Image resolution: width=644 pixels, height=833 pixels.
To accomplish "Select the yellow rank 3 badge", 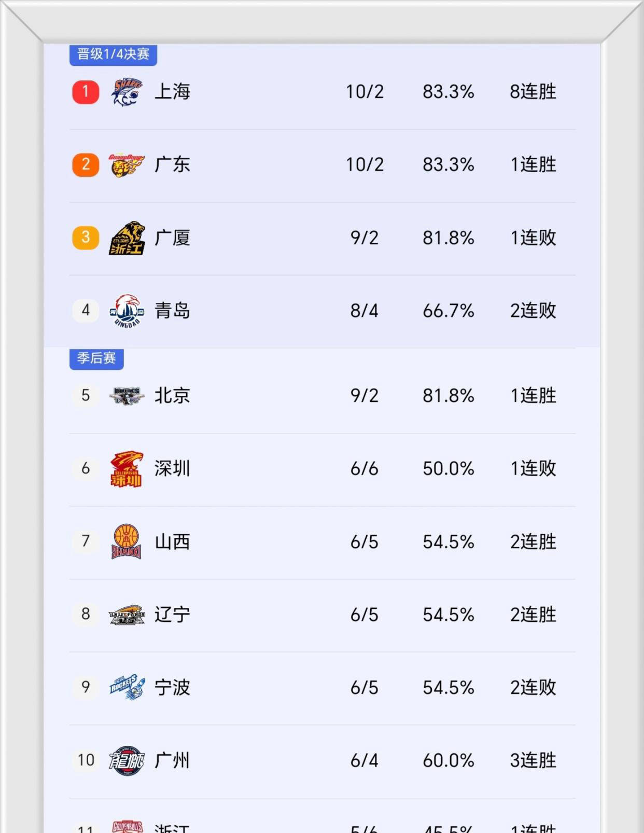I will [x=86, y=238].
